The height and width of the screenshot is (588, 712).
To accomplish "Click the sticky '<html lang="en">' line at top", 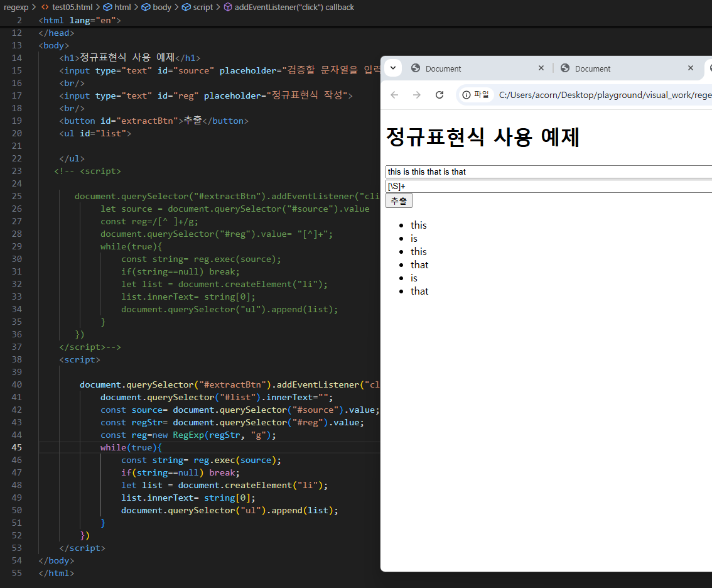I will (x=80, y=21).
